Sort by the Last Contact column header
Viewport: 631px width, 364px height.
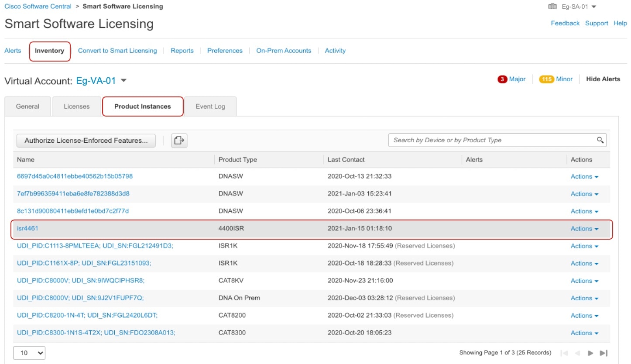point(346,160)
